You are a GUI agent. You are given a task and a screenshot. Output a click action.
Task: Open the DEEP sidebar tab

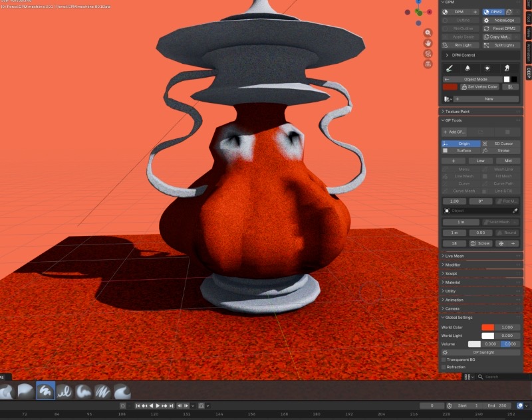529,73
